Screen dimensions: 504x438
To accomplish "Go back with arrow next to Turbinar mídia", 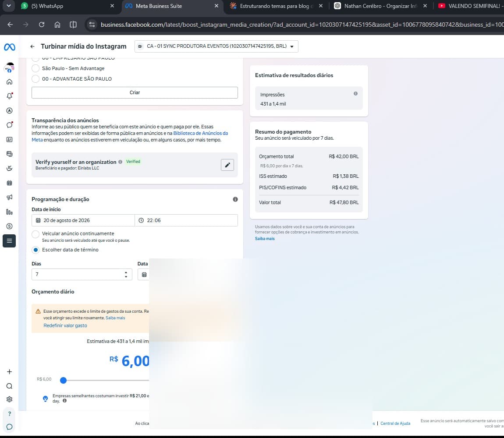I will [32, 46].
